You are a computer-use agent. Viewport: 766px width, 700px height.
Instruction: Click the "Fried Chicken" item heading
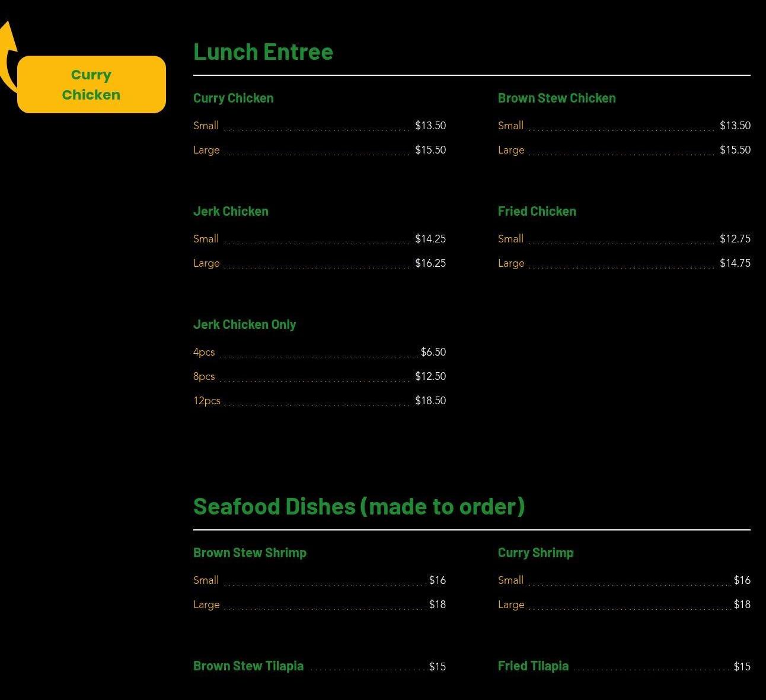point(537,212)
